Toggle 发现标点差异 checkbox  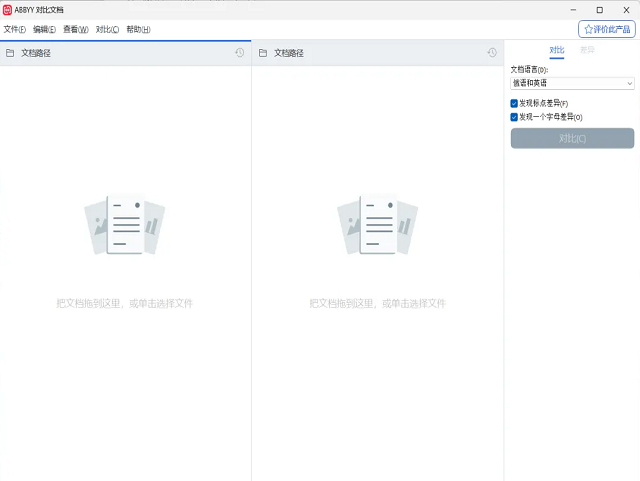pyautogui.click(x=514, y=103)
